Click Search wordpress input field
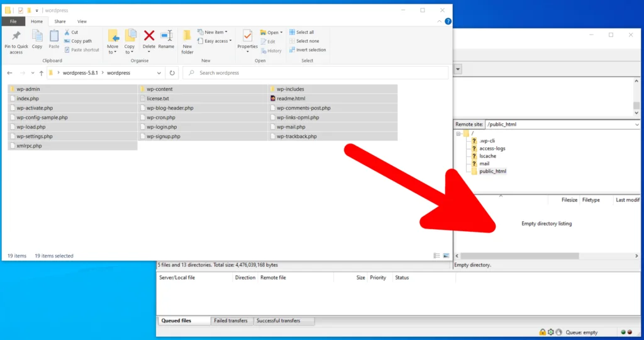The width and height of the screenshot is (644, 340). point(316,73)
